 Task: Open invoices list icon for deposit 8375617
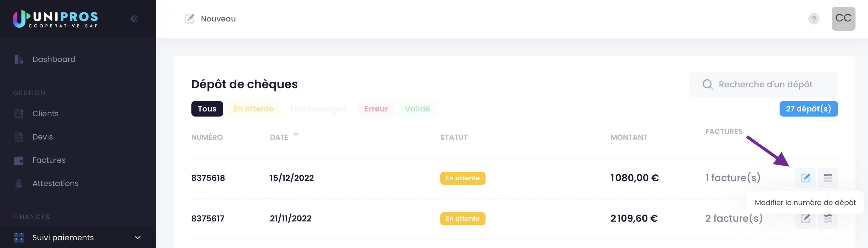tap(828, 219)
